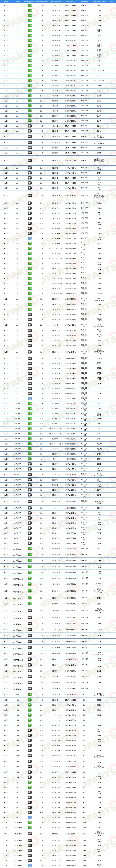Click hybrid Hy icon in Touareg CGFA row

(x=30, y=865)
